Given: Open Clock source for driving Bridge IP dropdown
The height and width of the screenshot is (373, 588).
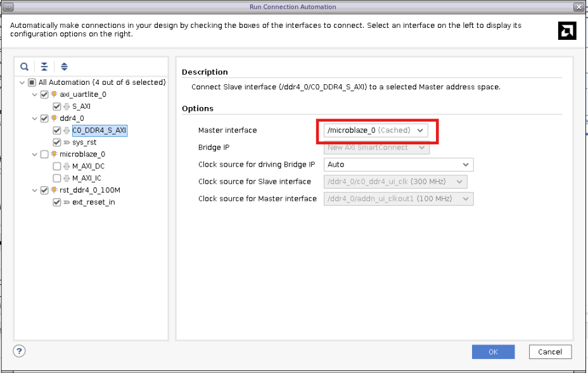Looking at the screenshot, I should [x=399, y=165].
